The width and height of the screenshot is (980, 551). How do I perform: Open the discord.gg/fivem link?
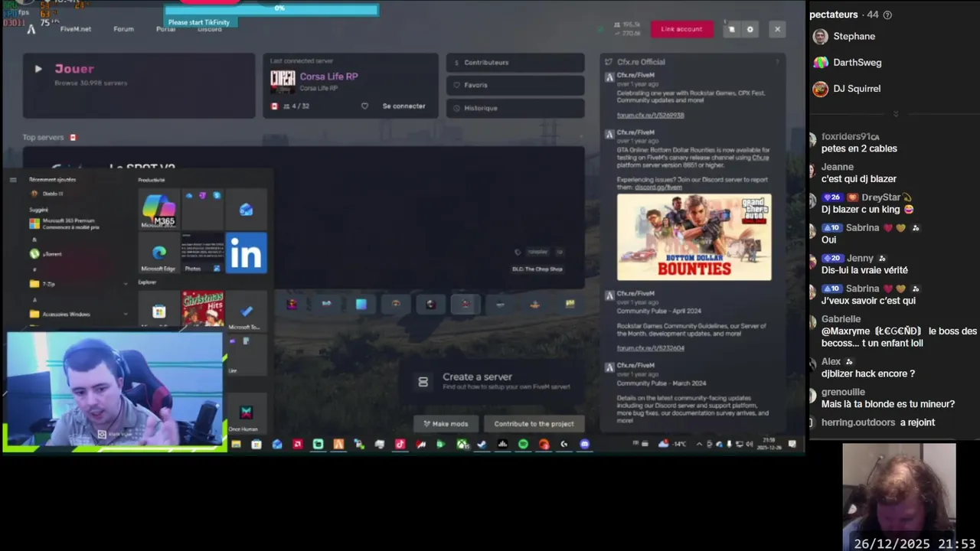[658, 187]
